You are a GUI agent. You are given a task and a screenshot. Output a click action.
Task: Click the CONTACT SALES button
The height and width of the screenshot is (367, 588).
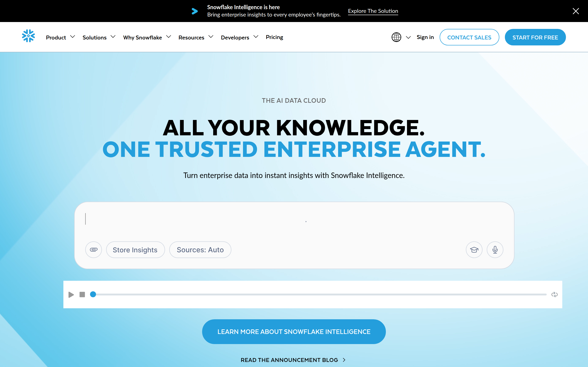click(469, 37)
